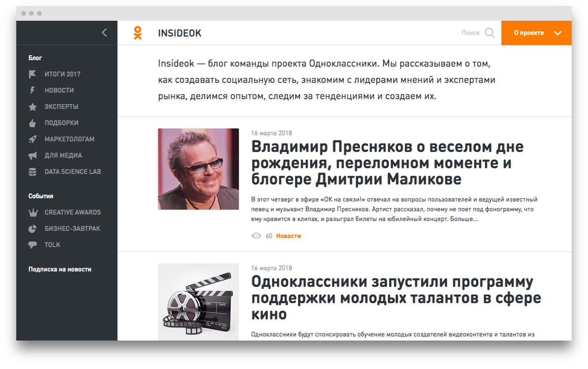Click the 60 views count

pyautogui.click(x=269, y=236)
